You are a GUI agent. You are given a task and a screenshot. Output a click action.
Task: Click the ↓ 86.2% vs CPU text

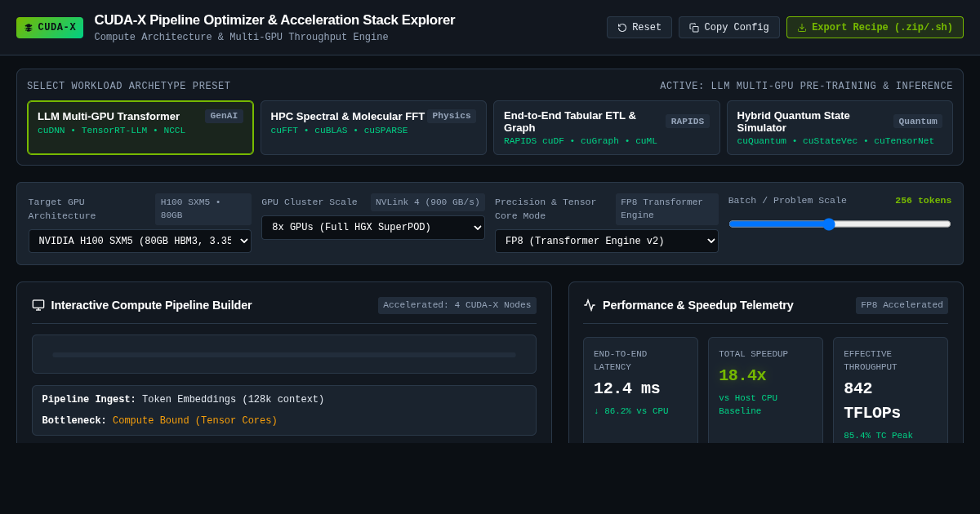[x=631, y=411]
